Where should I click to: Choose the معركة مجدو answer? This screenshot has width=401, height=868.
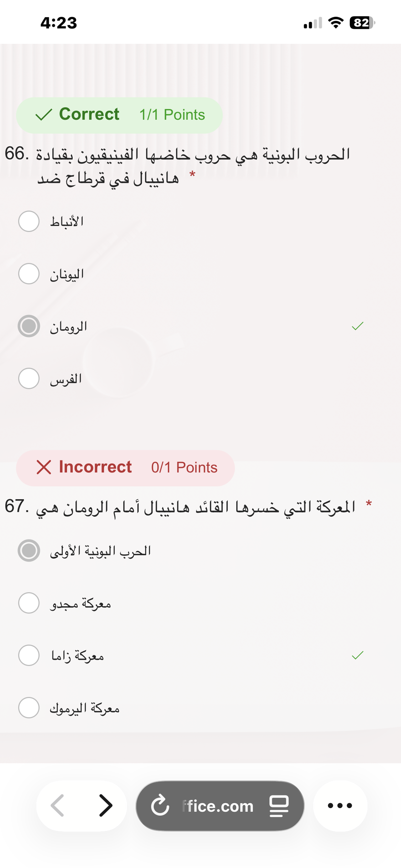[x=29, y=603]
